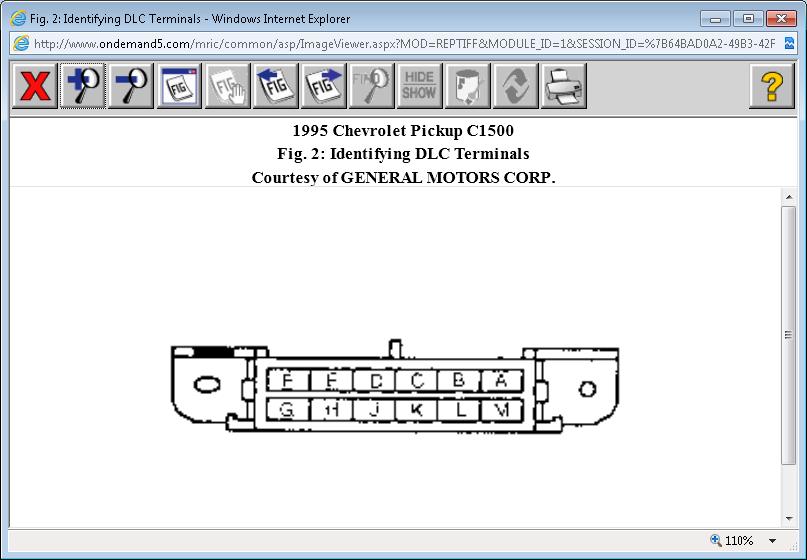Close the Internet Explorer window

[x=781, y=19]
